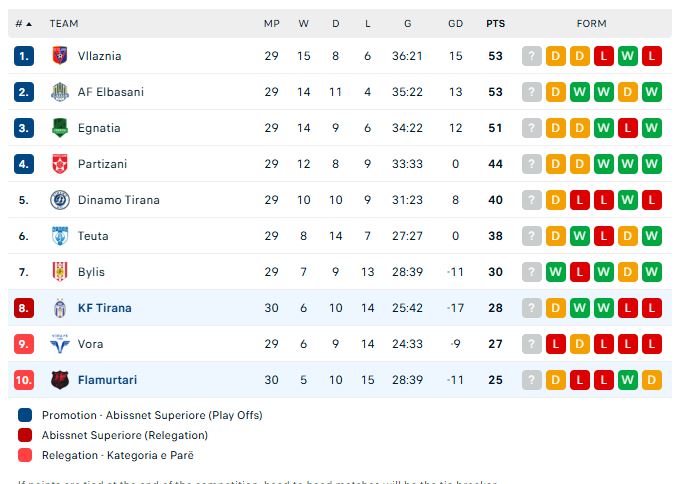Image resolution: width=677 pixels, height=484 pixels.
Task: Sort table by rank using # arrow
Action: (x=23, y=24)
